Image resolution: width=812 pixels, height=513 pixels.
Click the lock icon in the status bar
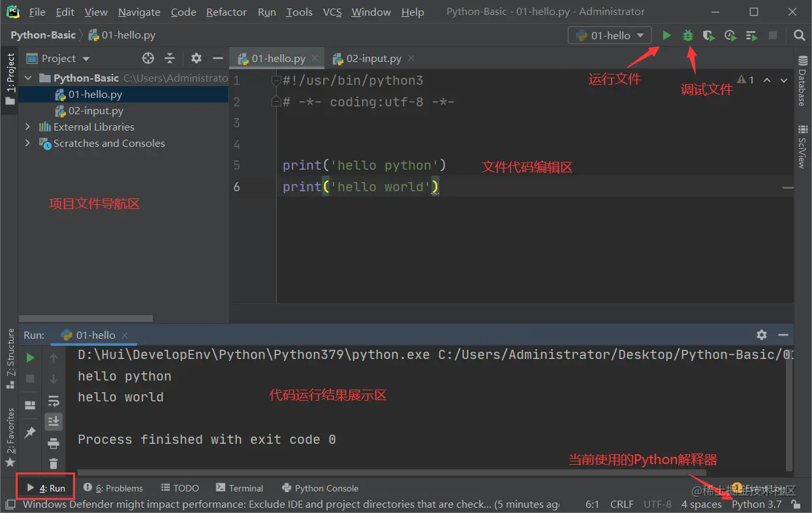(x=796, y=504)
